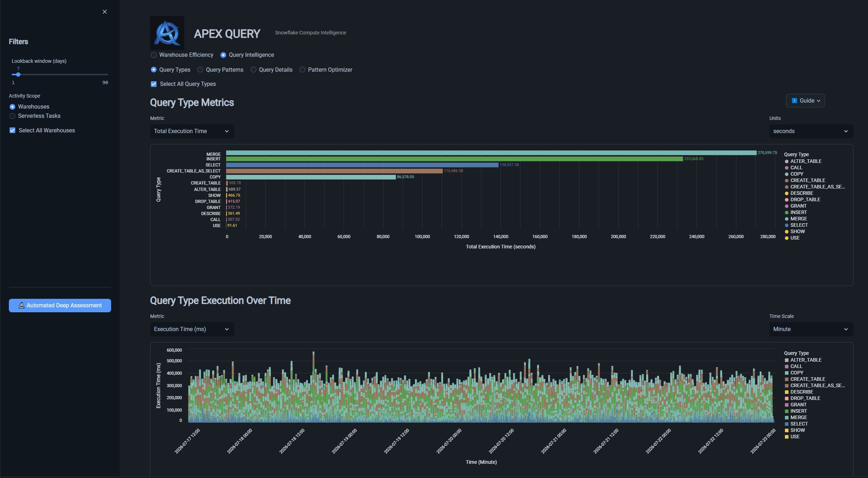Click the SELECT legend square in time chart
This screenshot has width=868, height=478.
click(787, 424)
